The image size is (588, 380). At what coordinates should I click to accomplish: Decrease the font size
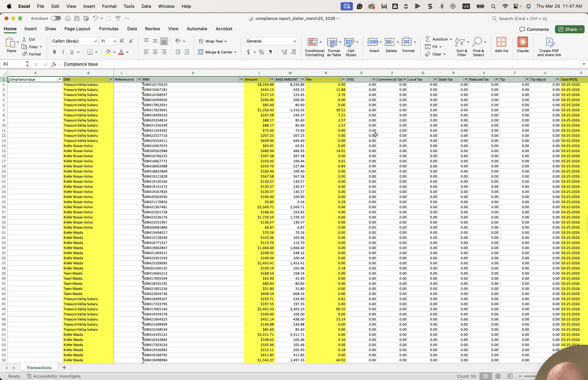131,41
